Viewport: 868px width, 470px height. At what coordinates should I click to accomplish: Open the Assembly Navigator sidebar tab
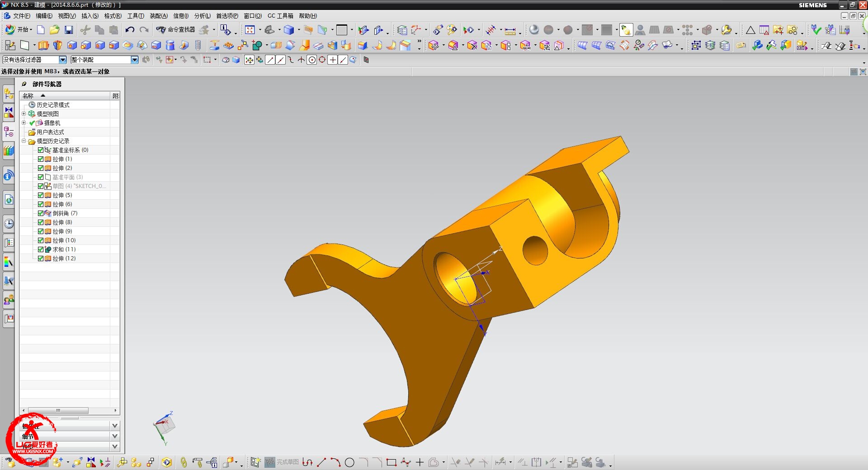tap(9, 94)
